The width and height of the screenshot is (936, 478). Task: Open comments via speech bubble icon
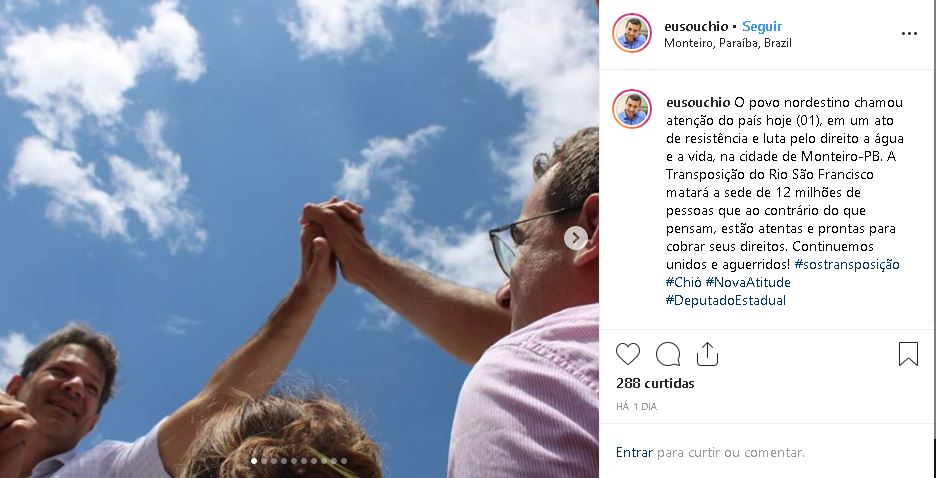click(x=667, y=354)
